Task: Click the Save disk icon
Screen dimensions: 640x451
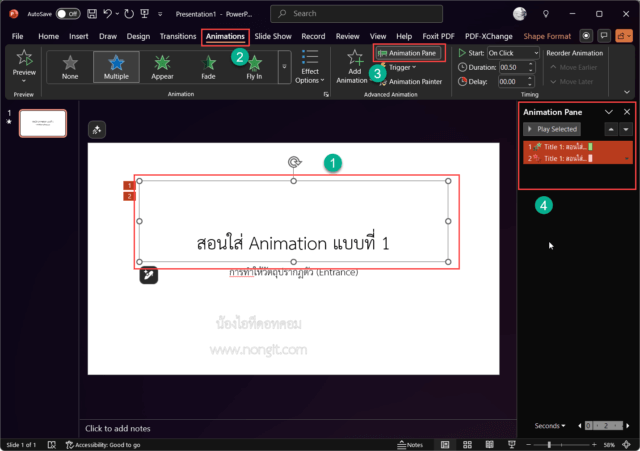Action: coord(92,13)
